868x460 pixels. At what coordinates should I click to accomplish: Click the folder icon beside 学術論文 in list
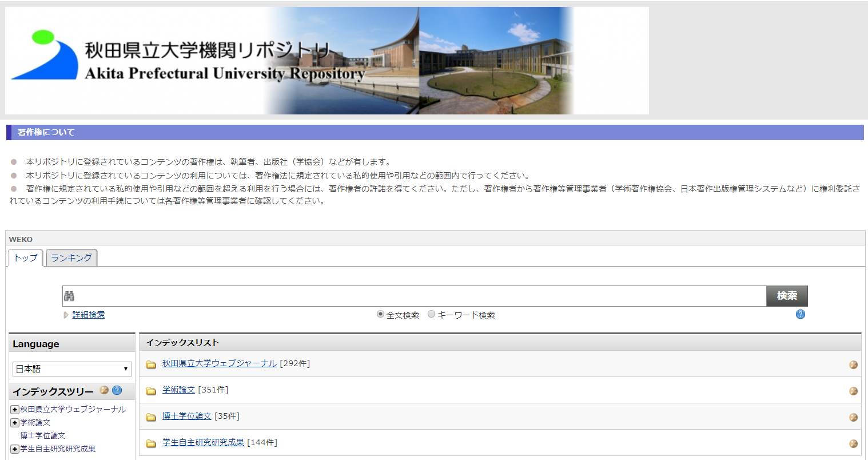pos(151,391)
